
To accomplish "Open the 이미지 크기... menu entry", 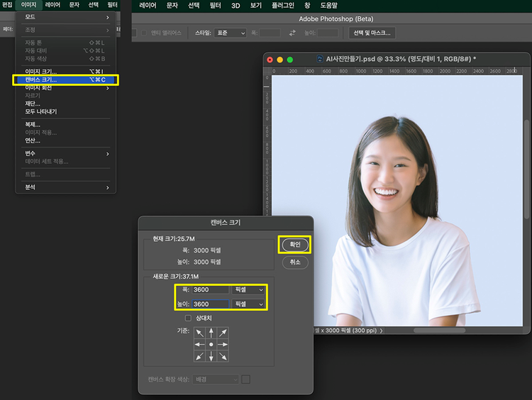I will [x=41, y=72].
